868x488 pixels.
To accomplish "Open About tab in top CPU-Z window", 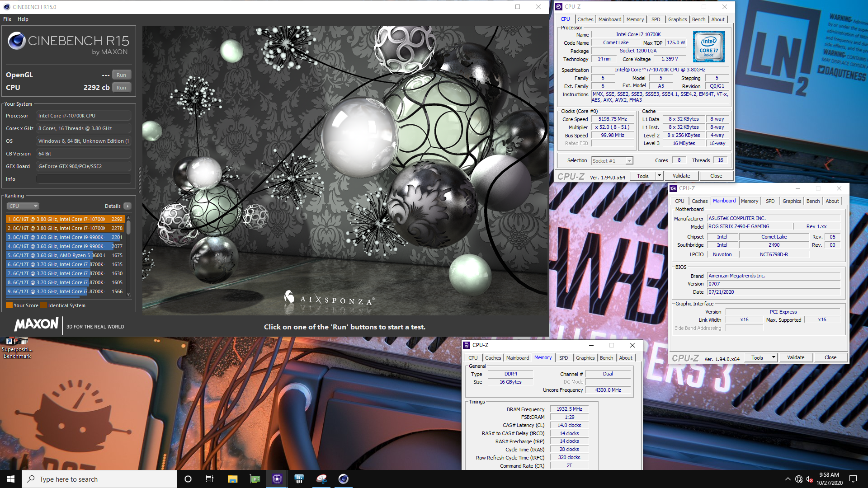I will pyautogui.click(x=718, y=19).
